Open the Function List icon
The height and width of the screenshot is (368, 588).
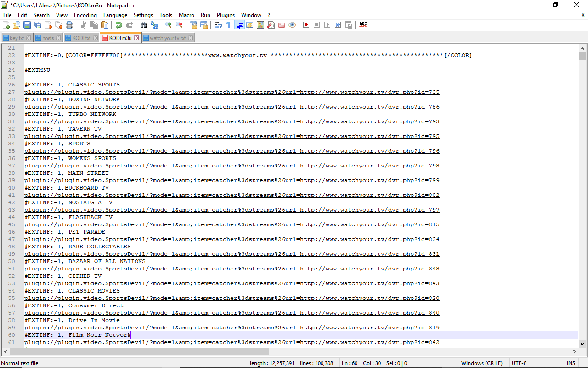[271, 25]
